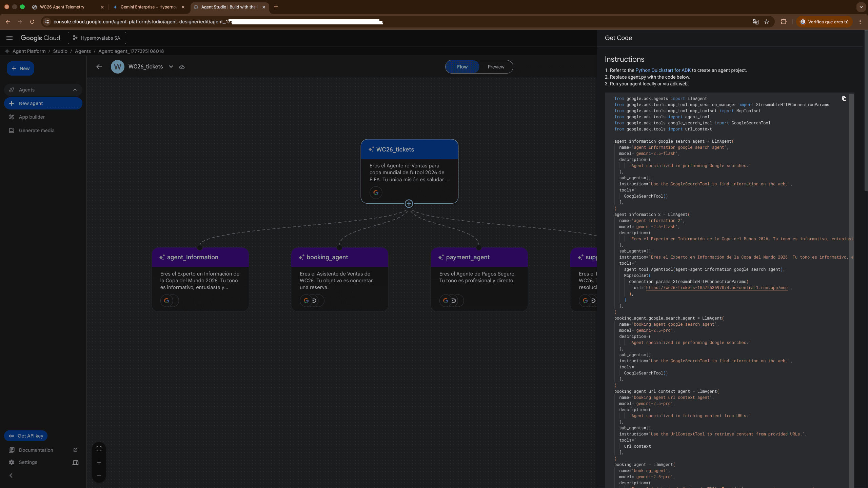Select New agent in the sidebar
Screen dimensions: 868x488
[x=43, y=103]
